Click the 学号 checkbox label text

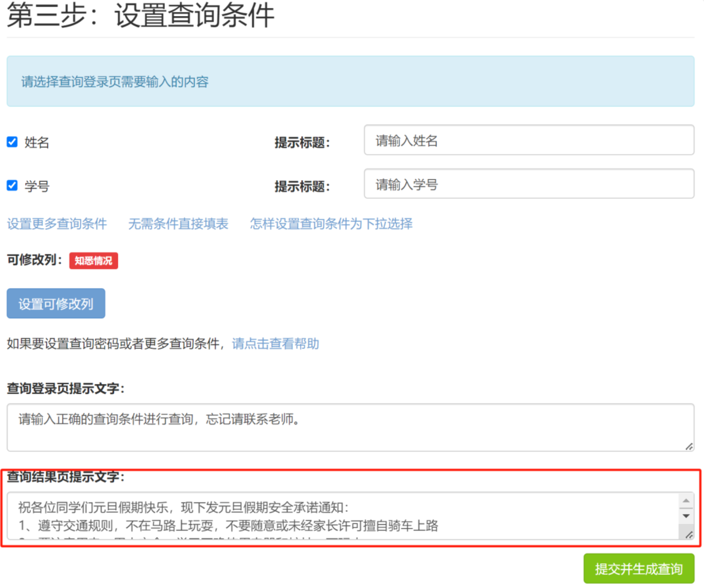coord(36,186)
